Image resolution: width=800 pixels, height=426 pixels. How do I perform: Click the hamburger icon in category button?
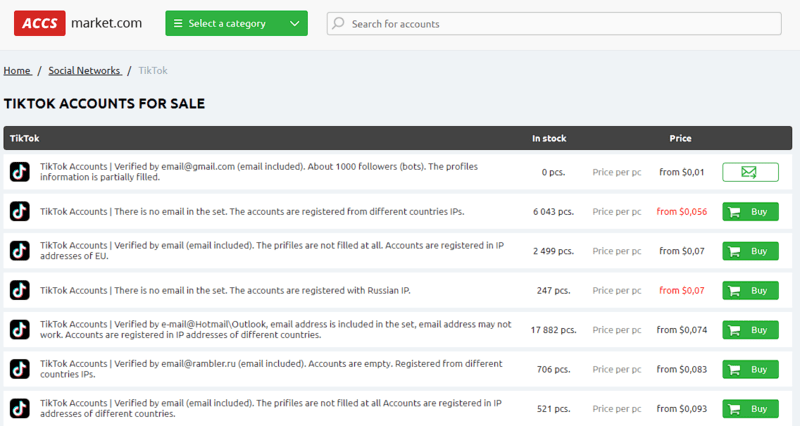(178, 23)
